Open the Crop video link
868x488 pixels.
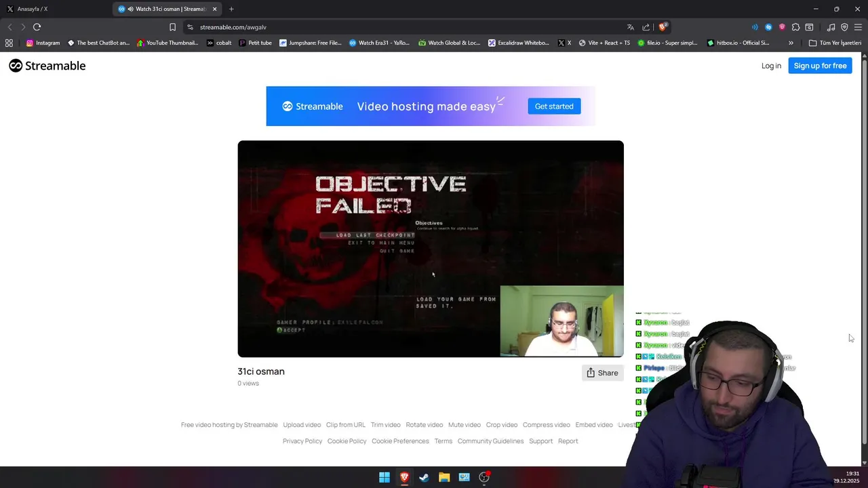click(x=502, y=425)
